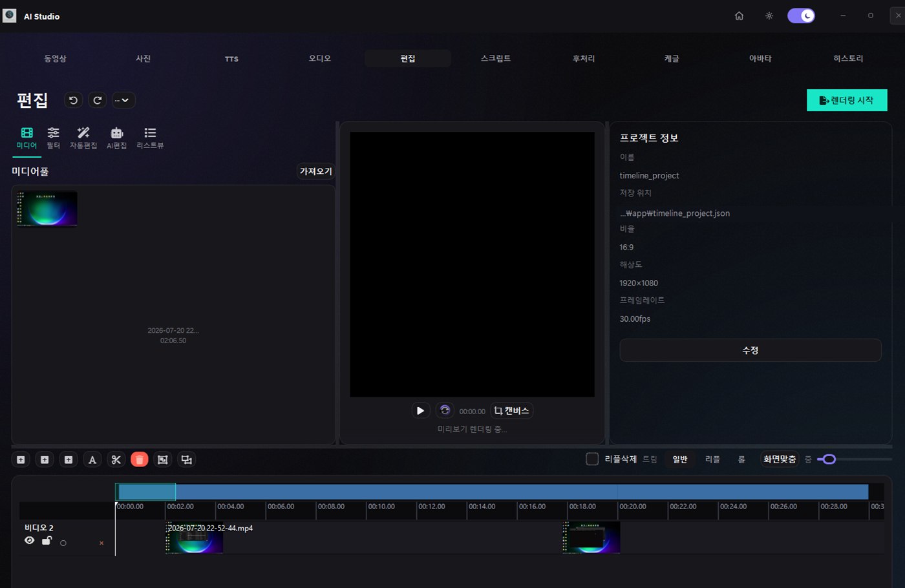This screenshot has width=905, height=588.
Task: Select 리플 trim mode
Action: click(x=712, y=459)
